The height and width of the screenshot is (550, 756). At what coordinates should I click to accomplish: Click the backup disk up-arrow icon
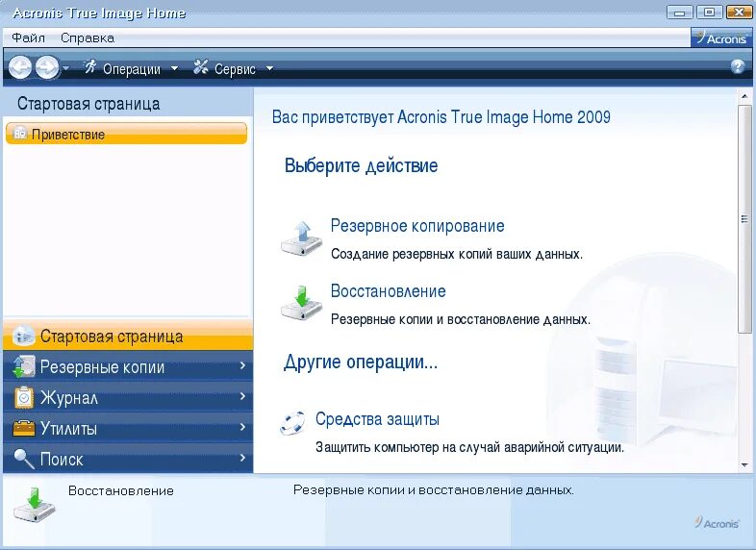coord(302,238)
